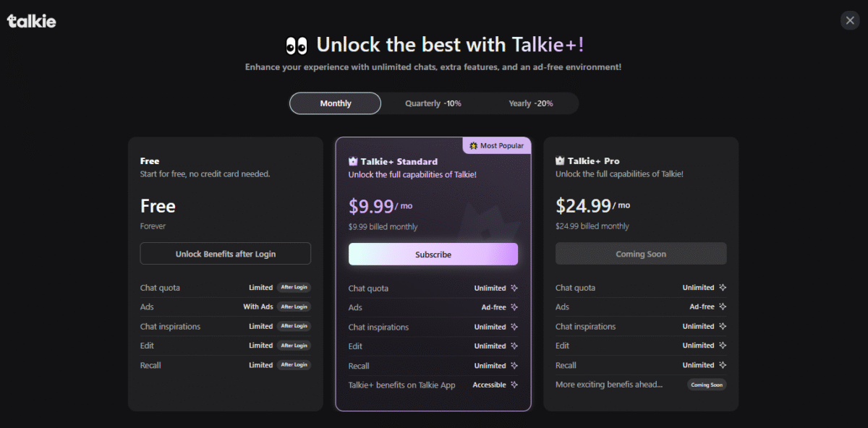
Task: Subscribe to Talkie+ Standard plan
Action: 433,254
